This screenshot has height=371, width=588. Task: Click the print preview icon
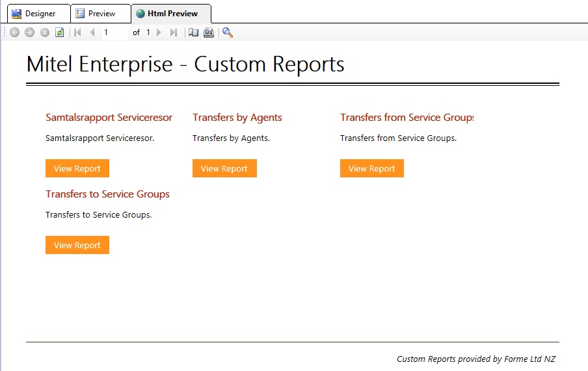[x=209, y=32]
